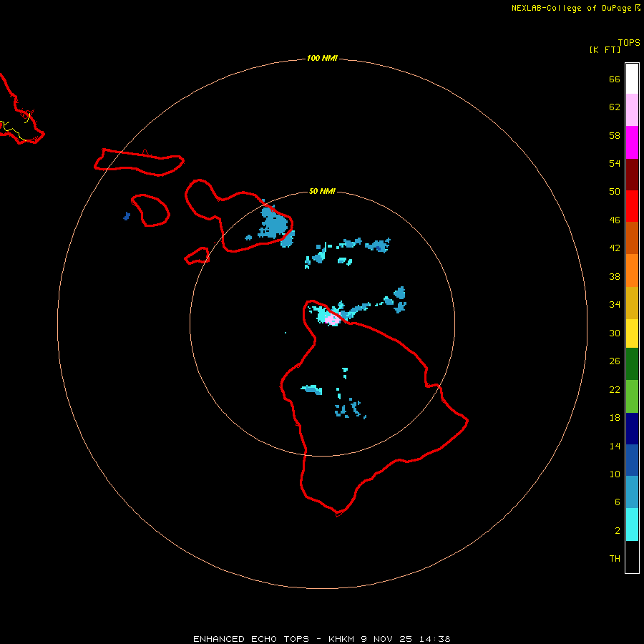Click the legend value 18

[615, 418]
